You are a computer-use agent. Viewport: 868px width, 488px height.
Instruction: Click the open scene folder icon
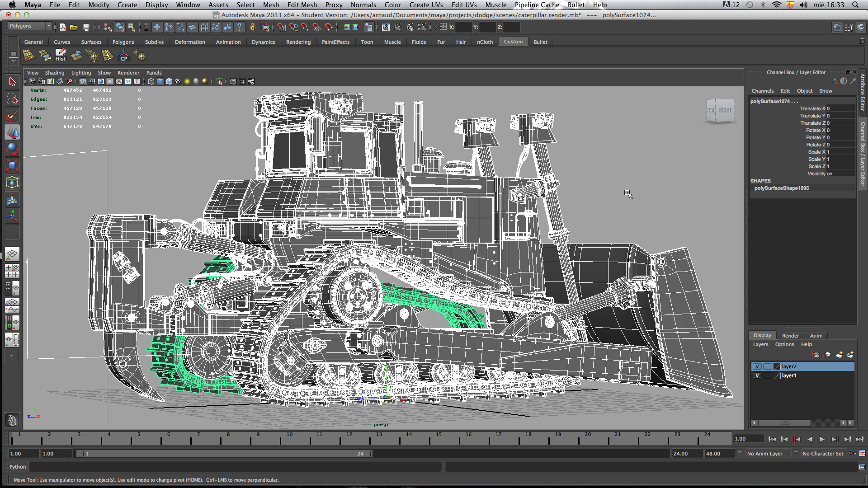pyautogui.click(x=74, y=27)
